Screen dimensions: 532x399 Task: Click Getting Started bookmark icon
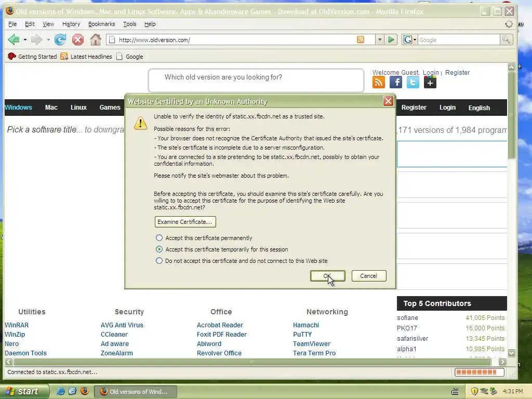pos(12,56)
